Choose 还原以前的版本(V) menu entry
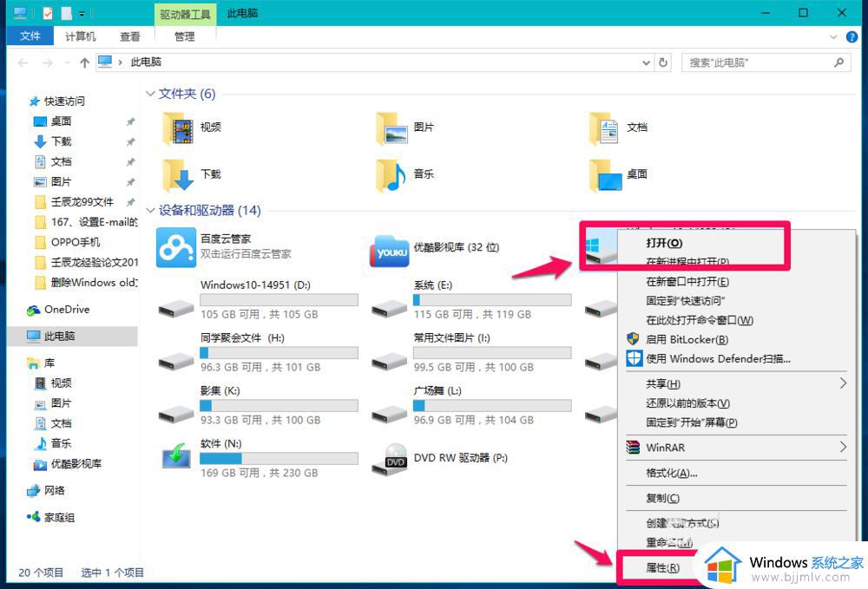The image size is (868, 589). click(687, 403)
